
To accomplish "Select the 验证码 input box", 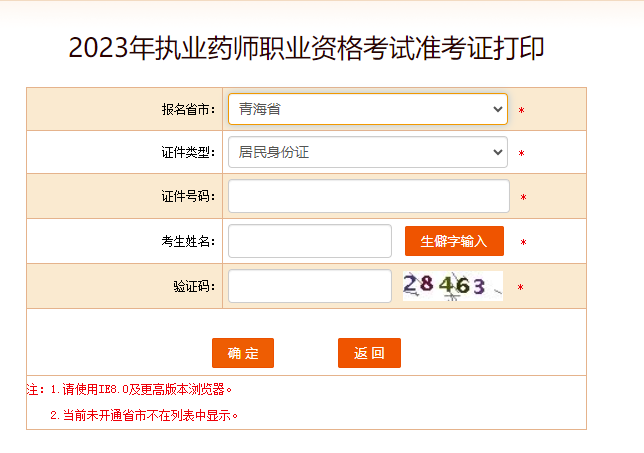I will [x=310, y=286].
